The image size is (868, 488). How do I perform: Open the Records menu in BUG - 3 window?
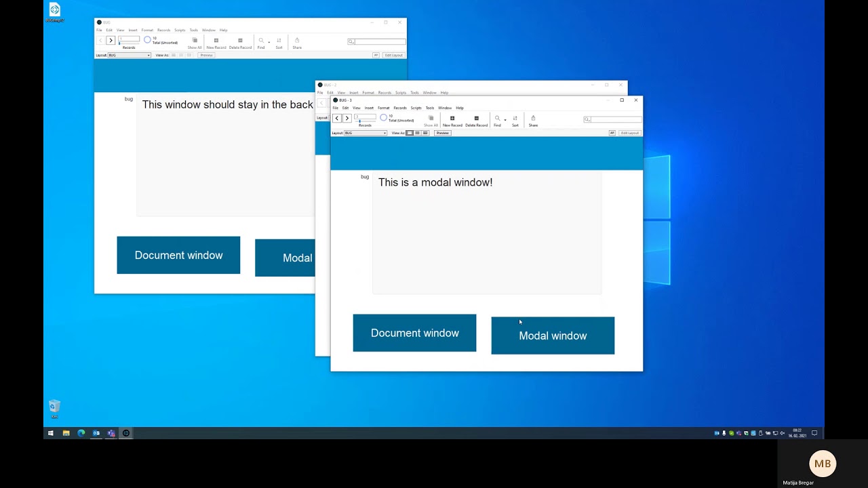[x=400, y=108]
